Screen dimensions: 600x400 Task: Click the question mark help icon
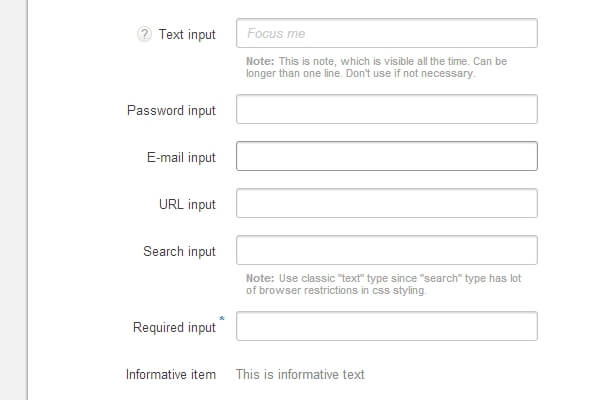pyautogui.click(x=144, y=34)
